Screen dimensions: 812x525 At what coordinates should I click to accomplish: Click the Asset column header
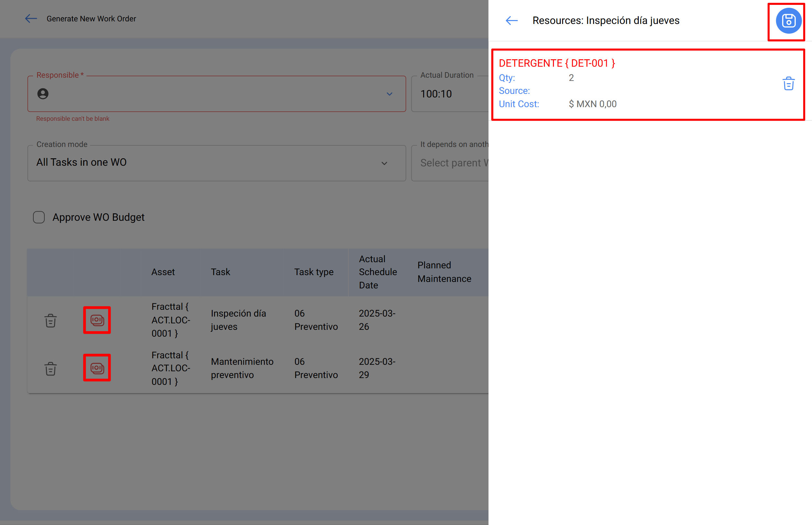[x=163, y=272]
